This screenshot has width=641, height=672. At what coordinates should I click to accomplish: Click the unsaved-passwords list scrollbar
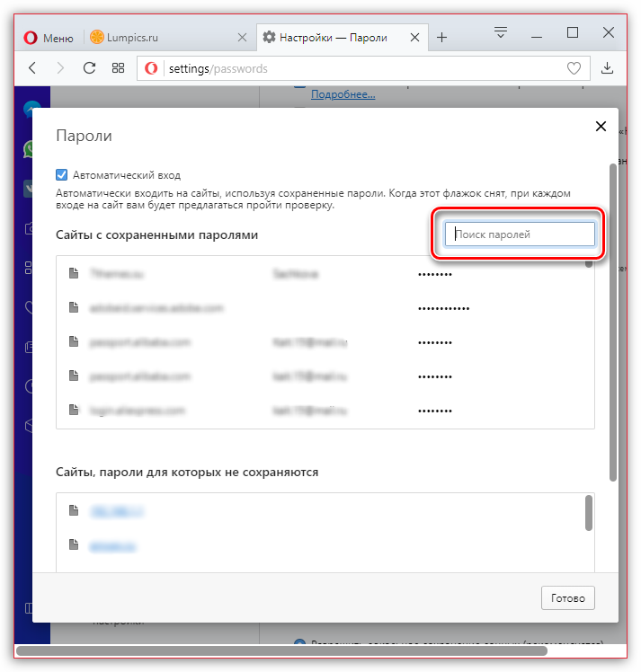[x=589, y=513]
